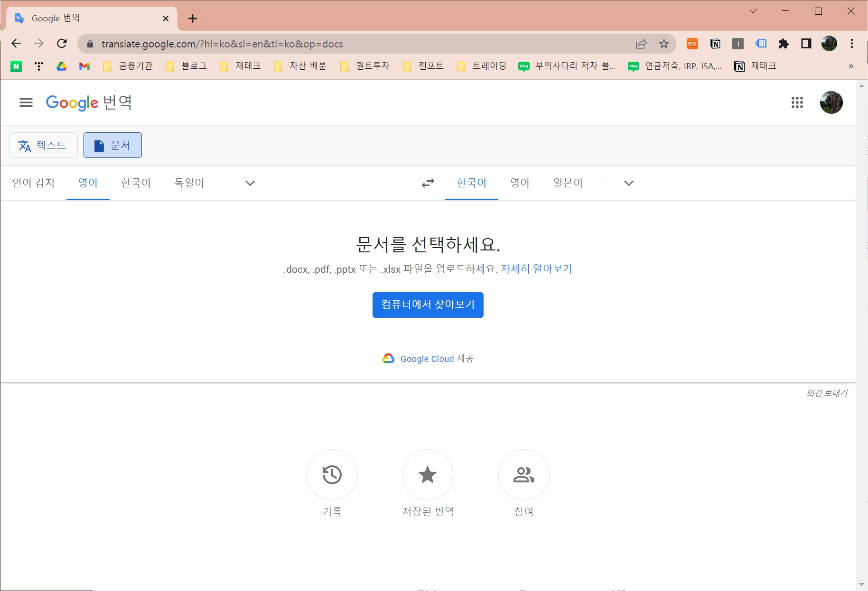This screenshot has width=868, height=591.
Task: Open the Extensions puzzle icon
Action: coord(784,44)
